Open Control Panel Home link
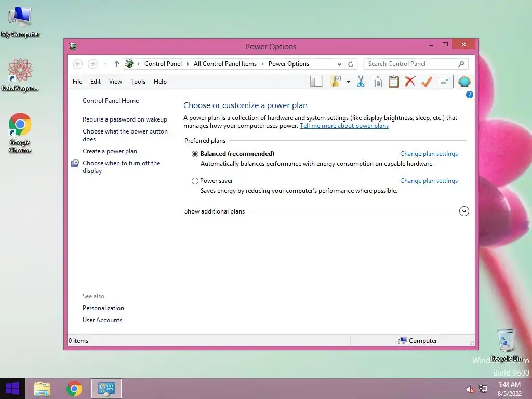 pyautogui.click(x=111, y=101)
